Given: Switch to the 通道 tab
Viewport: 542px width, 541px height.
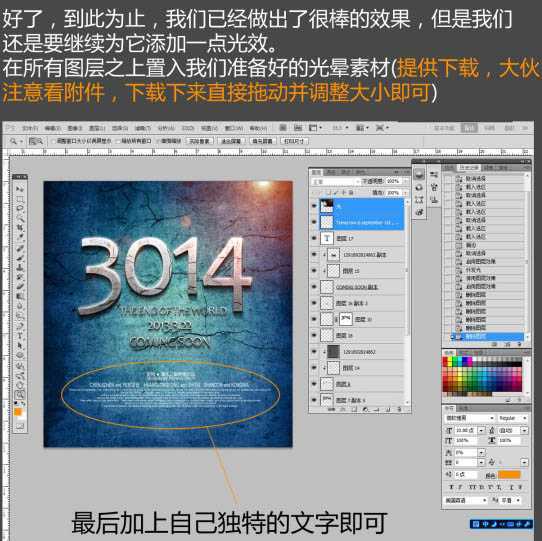Looking at the screenshot, I should pos(331,172).
